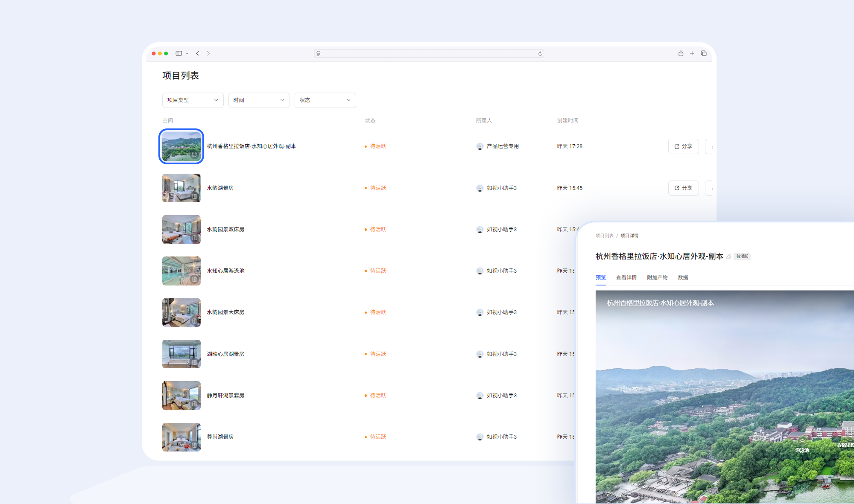The width and height of the screenshot is (854, 504).
Task: Open the 时间 filter dropdown
Action: [x=259, y=100]
